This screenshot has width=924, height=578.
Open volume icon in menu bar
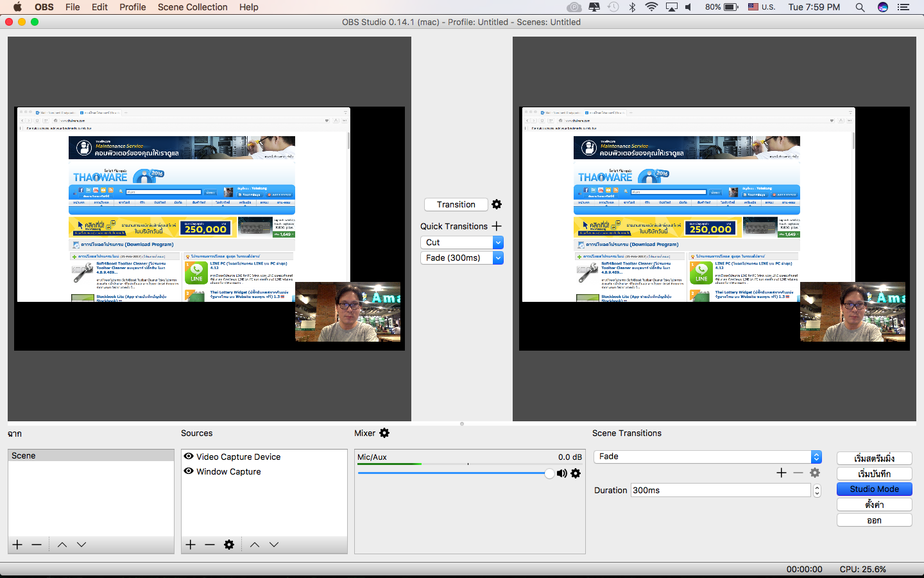[689, 7]
